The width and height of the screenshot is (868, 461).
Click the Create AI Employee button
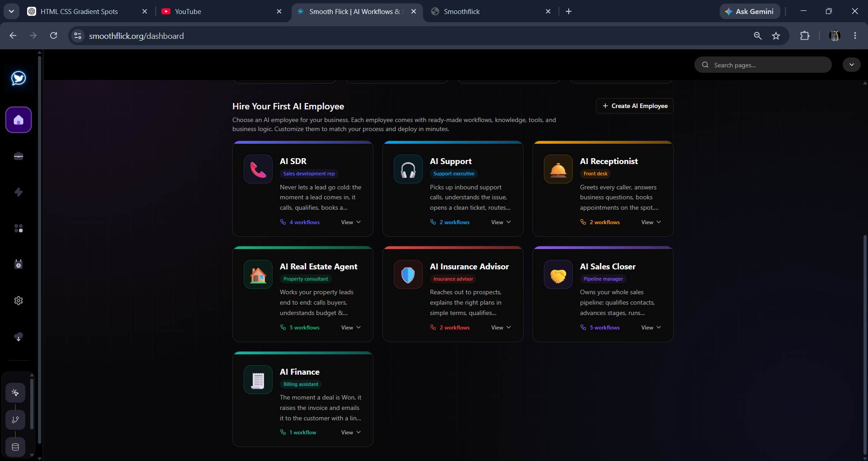tap(635, 106)
